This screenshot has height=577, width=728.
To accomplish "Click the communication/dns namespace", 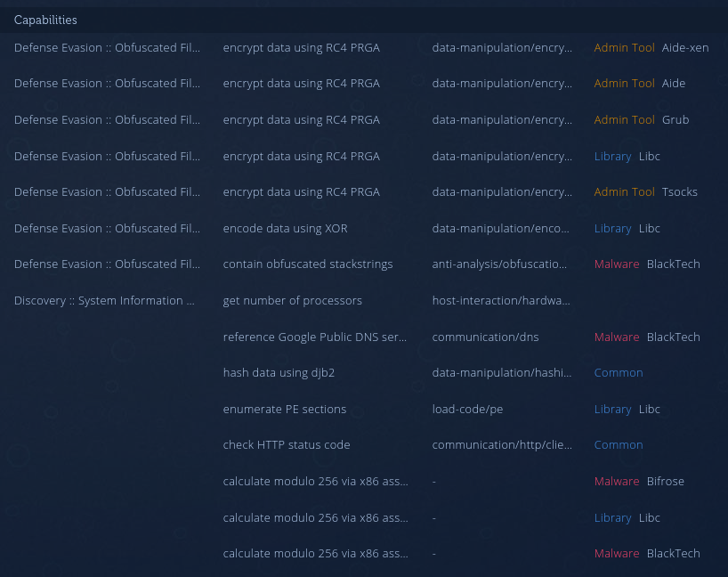I will click(x=485, y=337).
